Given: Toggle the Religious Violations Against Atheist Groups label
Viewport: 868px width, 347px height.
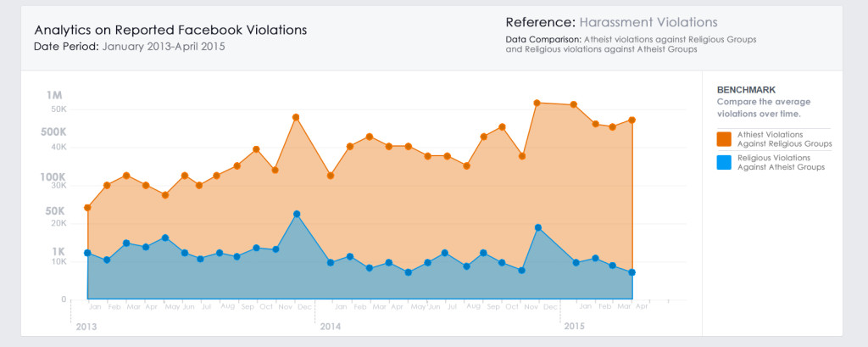Looking at the screenshot, I should [781, 163].
